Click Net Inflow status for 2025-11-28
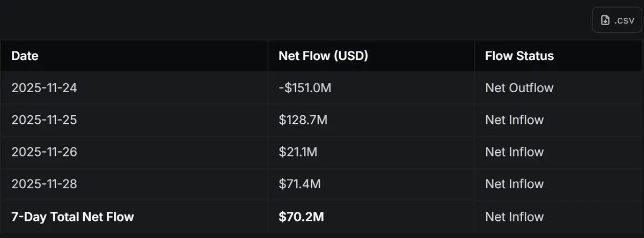The image size is (644, 238). tap(514, 184)
